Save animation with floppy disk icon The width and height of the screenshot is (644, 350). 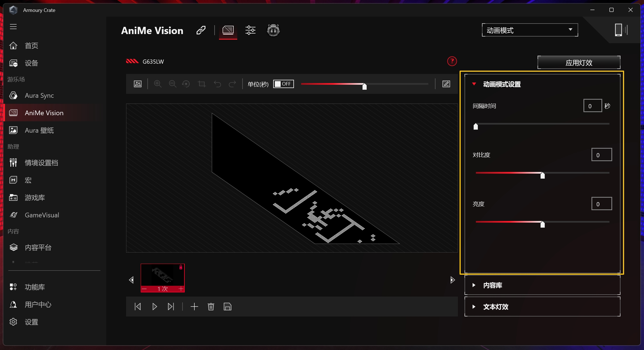point(228,307)
